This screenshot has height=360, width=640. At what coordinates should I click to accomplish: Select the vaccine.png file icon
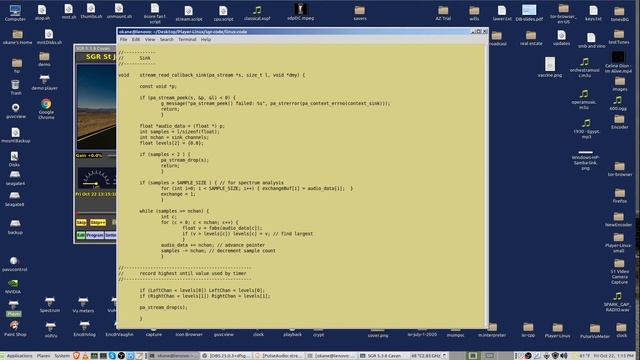coord(550,67)
